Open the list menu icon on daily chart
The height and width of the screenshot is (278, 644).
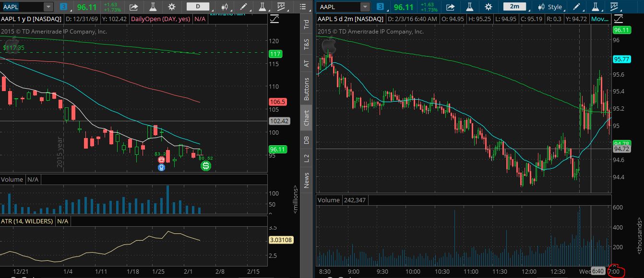tap(303, 7)
